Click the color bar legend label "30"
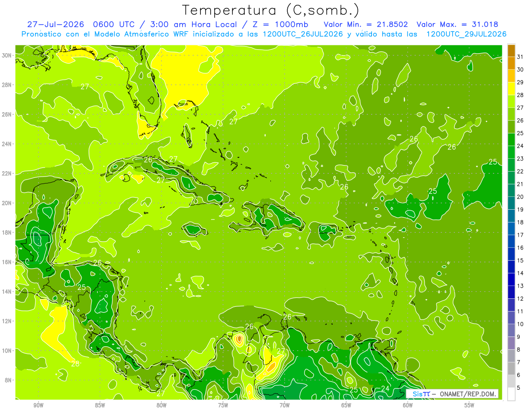Image resolution: width=532 pixels, height=411 pixels. click(520, 70)
